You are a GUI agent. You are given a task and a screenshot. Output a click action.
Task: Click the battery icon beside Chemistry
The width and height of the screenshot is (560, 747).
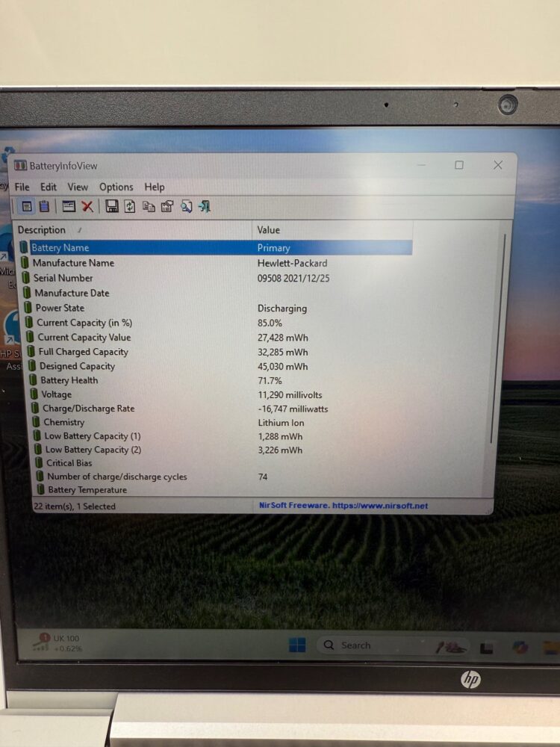[x=36, y=421]
